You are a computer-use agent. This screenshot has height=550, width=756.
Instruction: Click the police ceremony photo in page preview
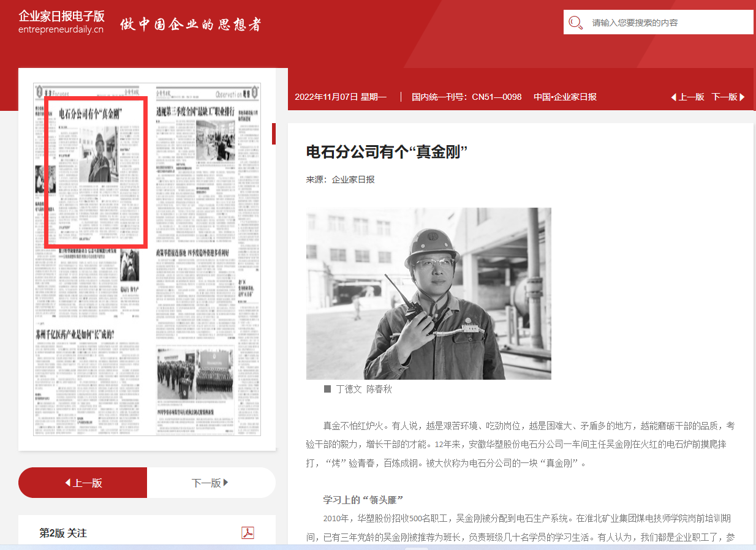[195, 372]
